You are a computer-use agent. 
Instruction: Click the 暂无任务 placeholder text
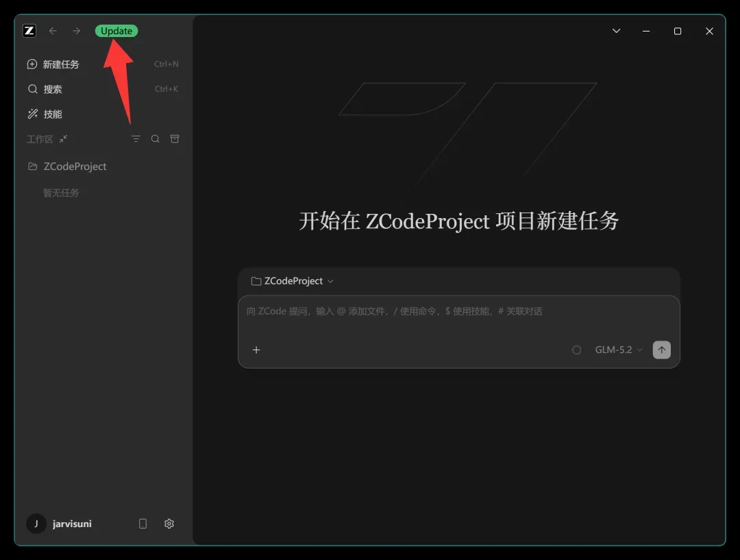click(61, 193)
